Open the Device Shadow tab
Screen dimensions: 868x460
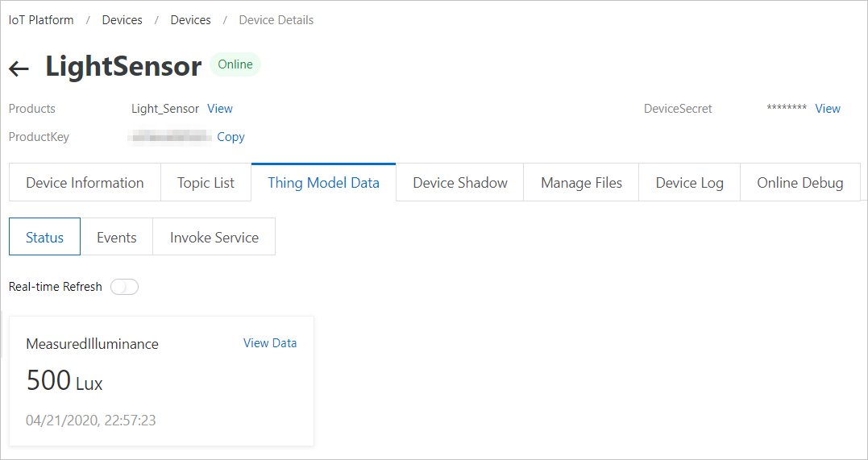coord(460,183)
